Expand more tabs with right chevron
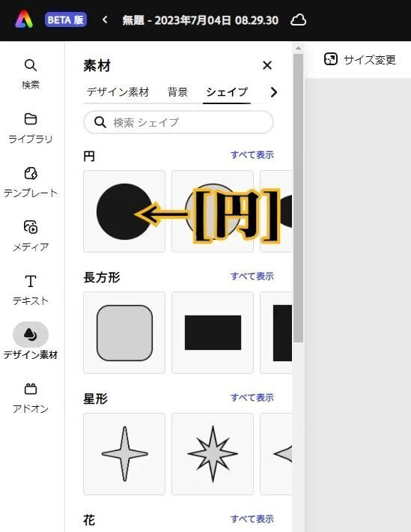Viewport: 411px width, 532px height. tap(273, 92)
